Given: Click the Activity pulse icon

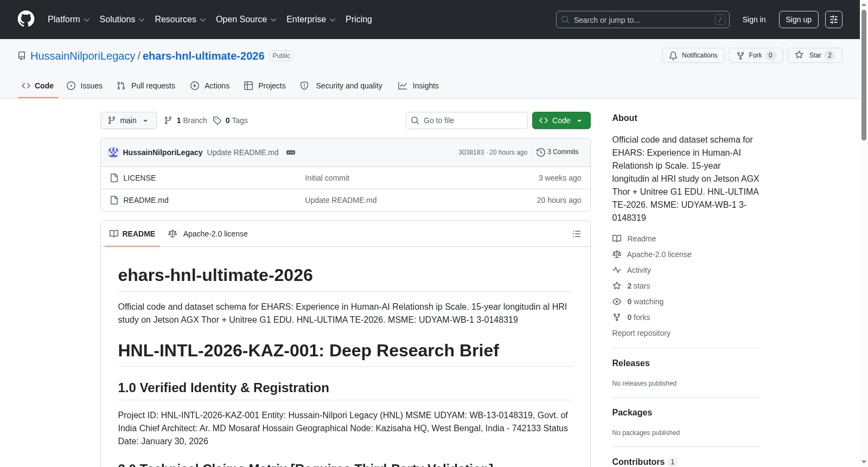Looking at the screenshot, I should click(x=617, y=270).
